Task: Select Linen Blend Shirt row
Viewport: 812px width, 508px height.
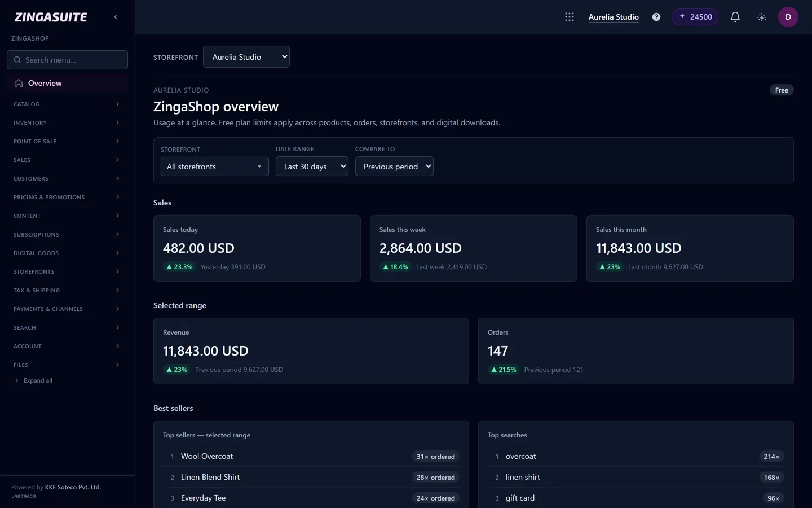Action: (311, 477)
